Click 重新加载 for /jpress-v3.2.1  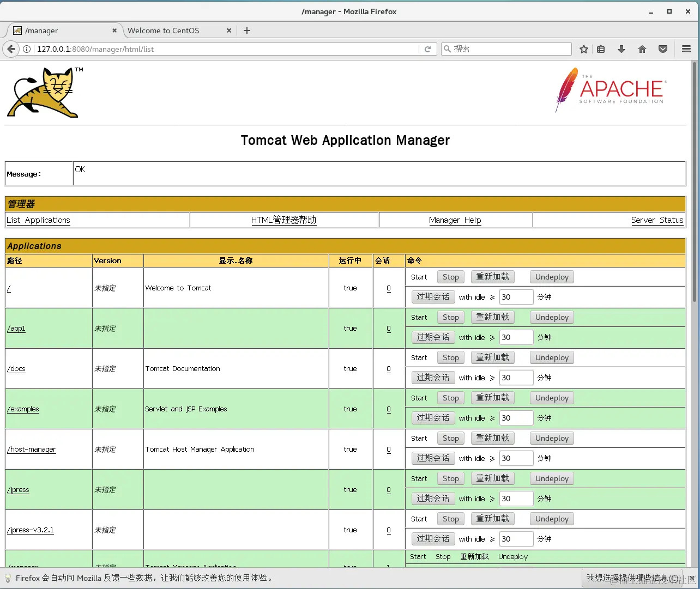[493, 519]
